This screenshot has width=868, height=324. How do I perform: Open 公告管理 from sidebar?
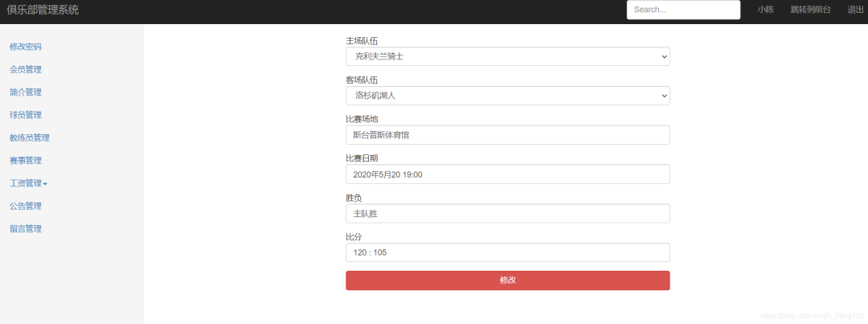point(26,206)
